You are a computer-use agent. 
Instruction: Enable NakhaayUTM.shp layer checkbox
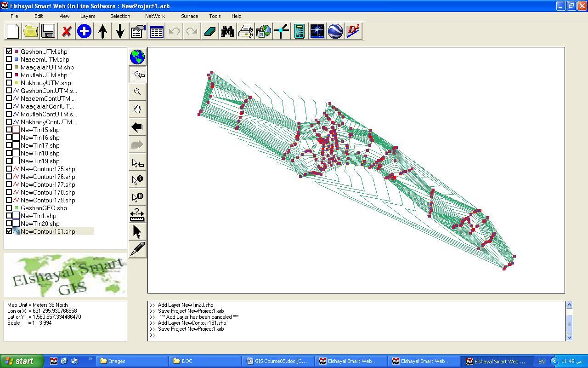9,83
